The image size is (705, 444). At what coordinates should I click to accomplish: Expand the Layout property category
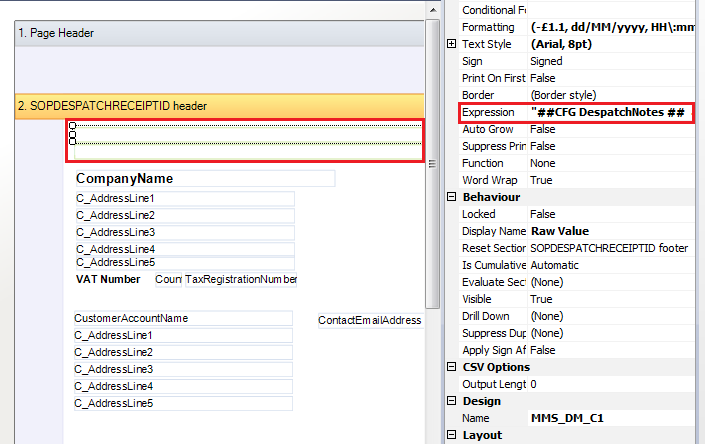452,435
